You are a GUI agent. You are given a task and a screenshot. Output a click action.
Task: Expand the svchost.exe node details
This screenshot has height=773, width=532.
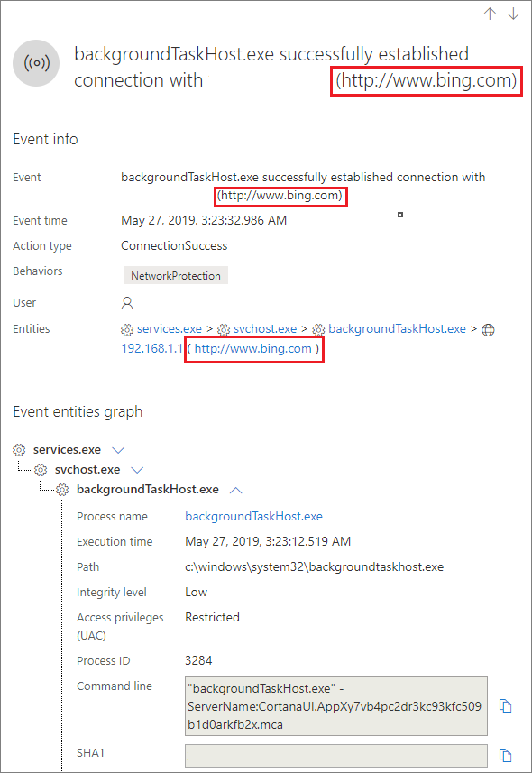[137, 470]
